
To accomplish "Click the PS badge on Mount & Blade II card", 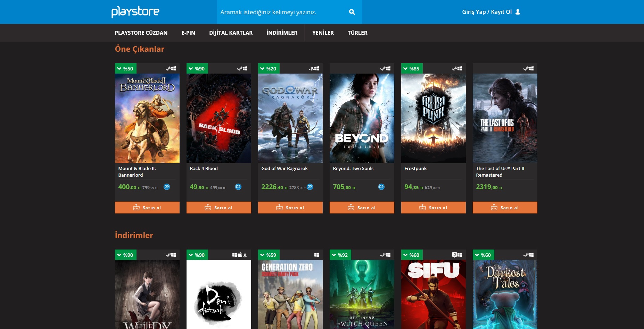I will click(167, 187).
